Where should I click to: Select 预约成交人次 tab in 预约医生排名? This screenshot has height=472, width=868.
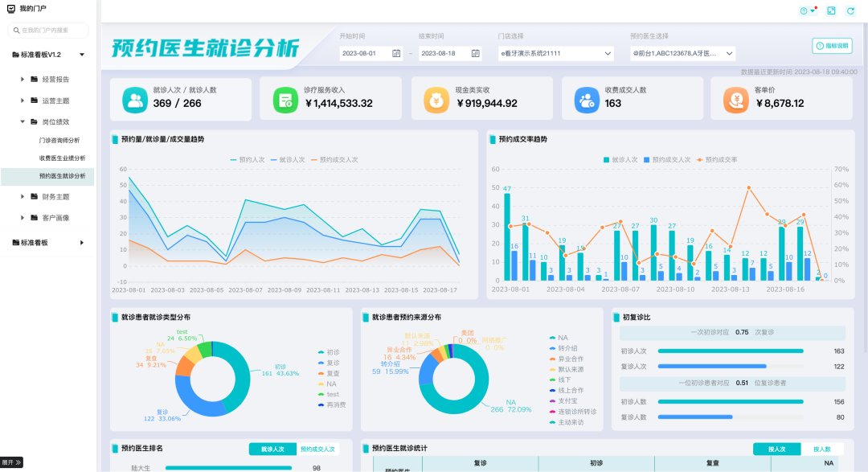pyautogui.click(x=317, y=449)
